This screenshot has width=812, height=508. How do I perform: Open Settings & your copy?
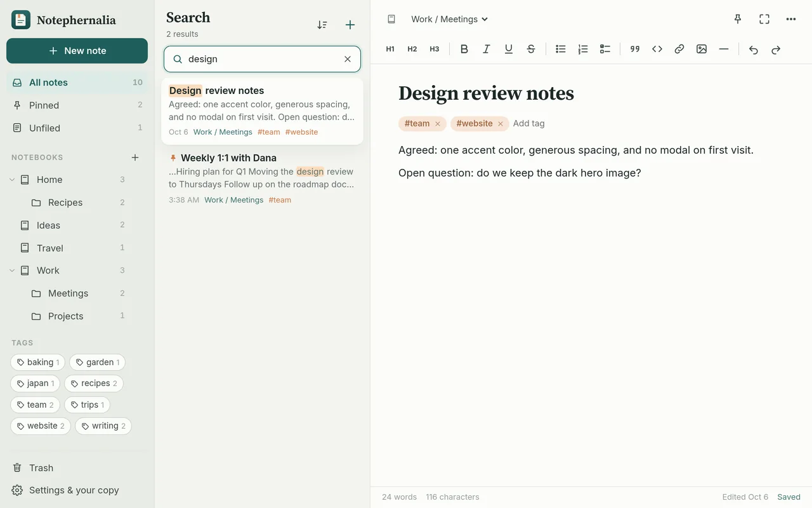(x=77, y=490)
